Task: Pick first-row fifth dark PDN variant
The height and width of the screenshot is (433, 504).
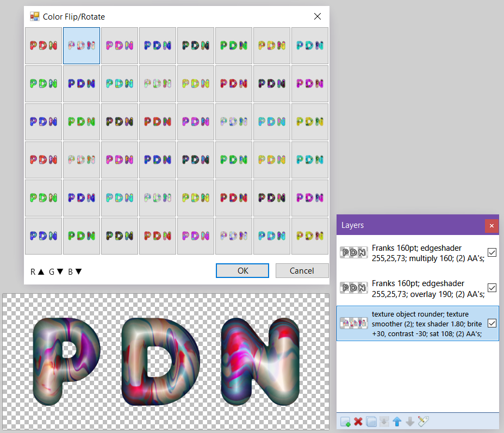Action: 195,46
